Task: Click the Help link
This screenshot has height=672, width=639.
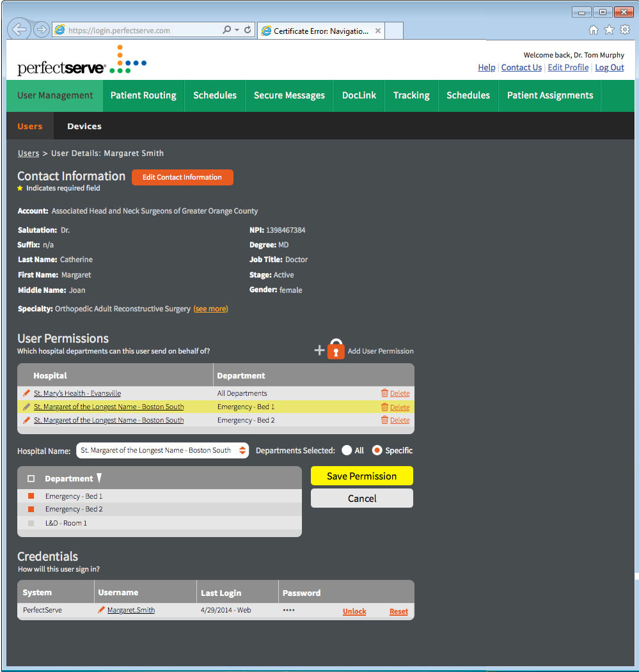Action: pos(486,68)
